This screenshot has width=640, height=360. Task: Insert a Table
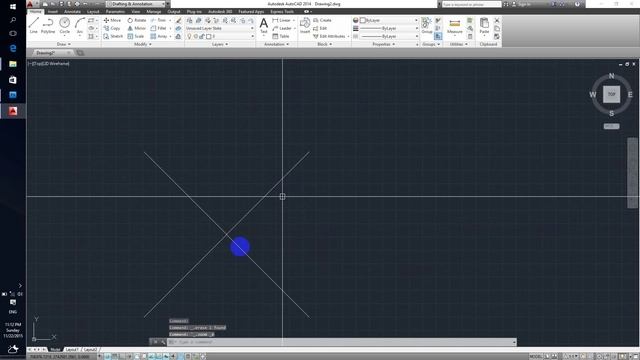(281, 36)
